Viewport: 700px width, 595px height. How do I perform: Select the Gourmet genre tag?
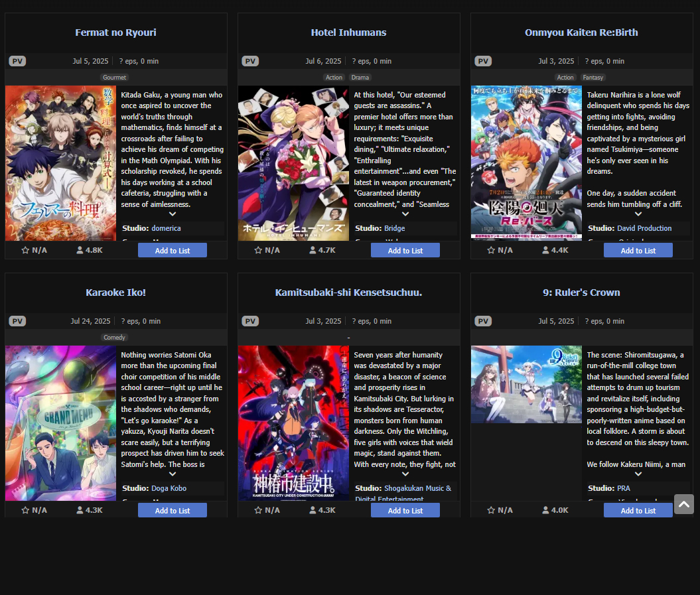(x=114, y=78)
